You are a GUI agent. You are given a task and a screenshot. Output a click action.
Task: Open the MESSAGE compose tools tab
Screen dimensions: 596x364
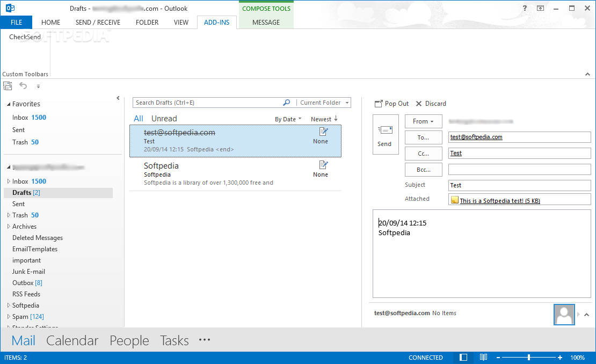pos(266,23)
